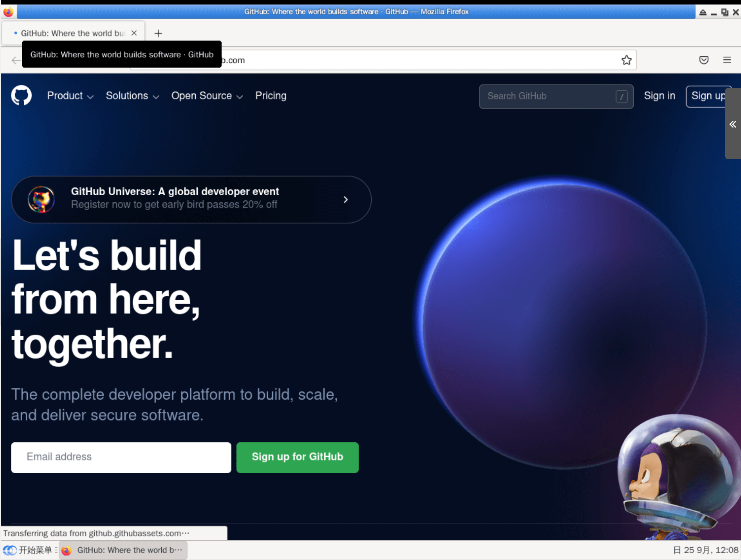Viewport: 741px width, 560px height.
Task: Focus the Email address input field
Action: [121, 457]
